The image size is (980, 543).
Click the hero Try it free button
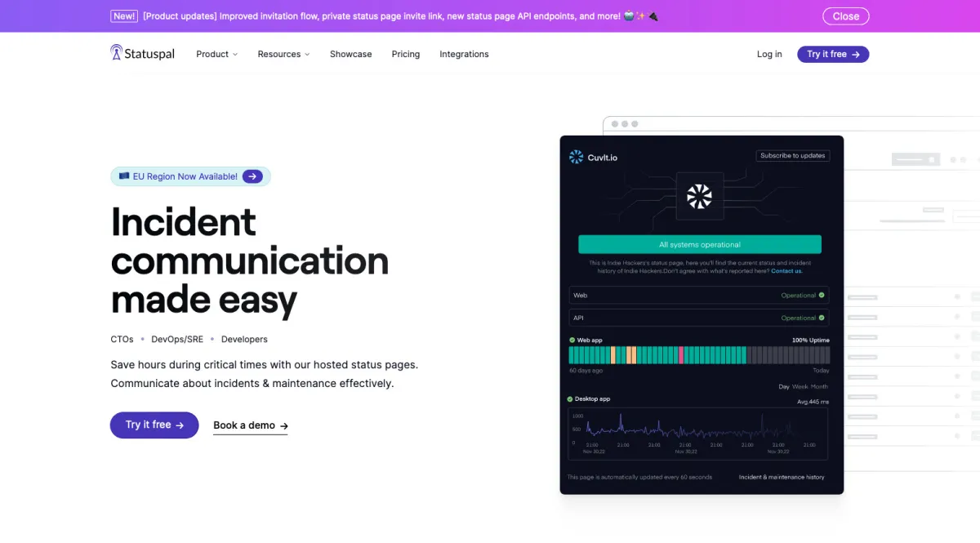(154, 425)
